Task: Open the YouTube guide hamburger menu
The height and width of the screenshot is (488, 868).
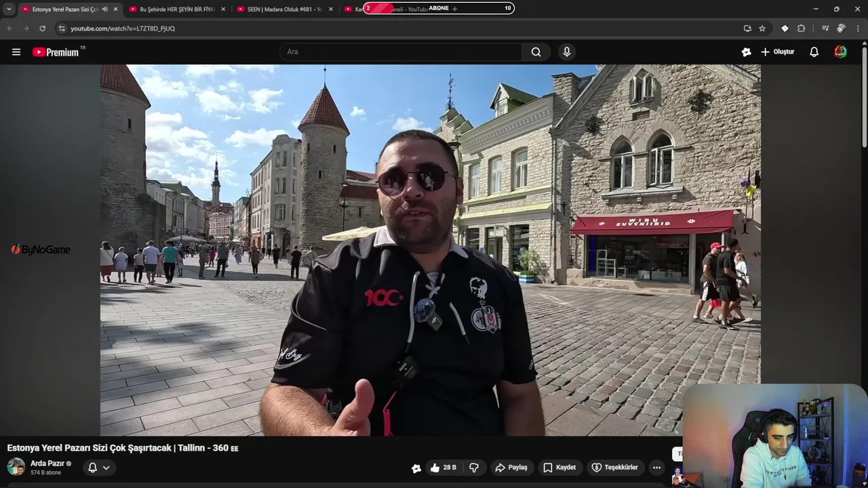Action: (x=16, y=52)
